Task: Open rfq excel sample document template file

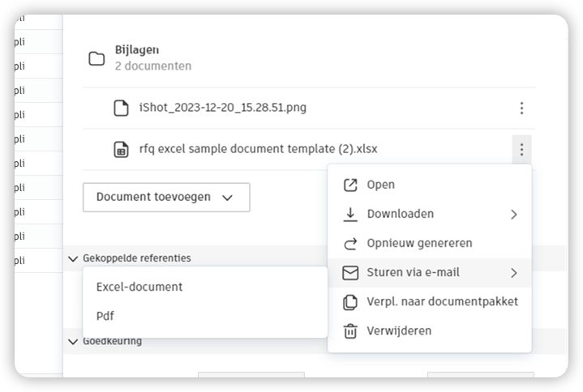Action: point(258,149)
